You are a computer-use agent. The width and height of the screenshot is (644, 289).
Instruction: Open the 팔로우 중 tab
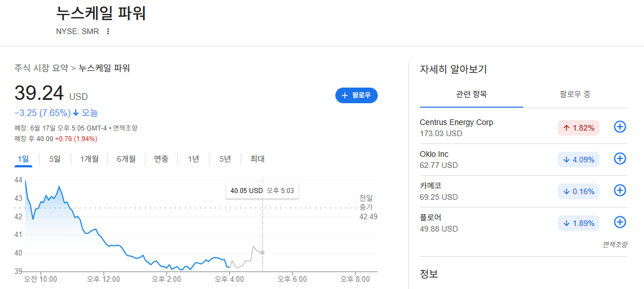575,94
